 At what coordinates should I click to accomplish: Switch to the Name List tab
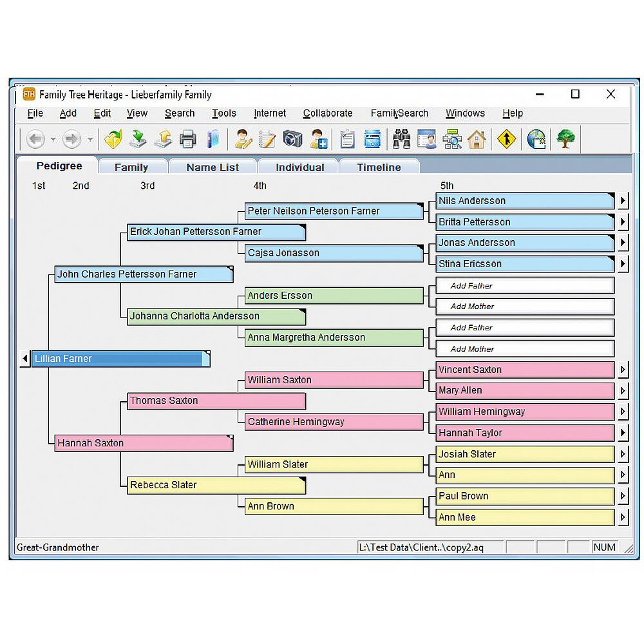click(x=213, y=167)
